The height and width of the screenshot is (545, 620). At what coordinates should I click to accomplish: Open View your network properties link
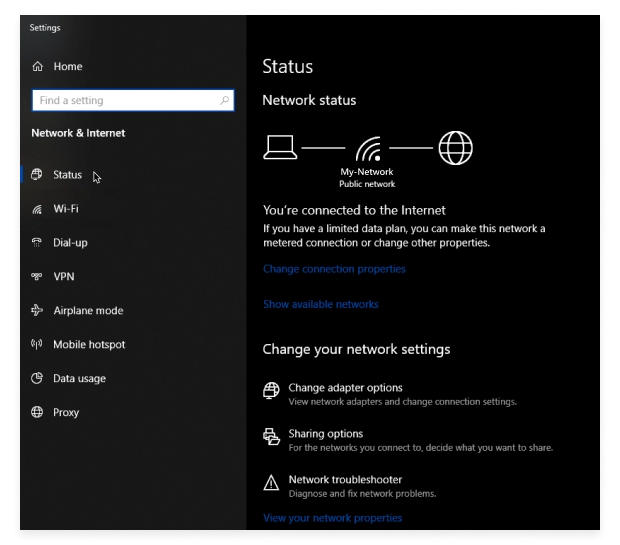332,518
